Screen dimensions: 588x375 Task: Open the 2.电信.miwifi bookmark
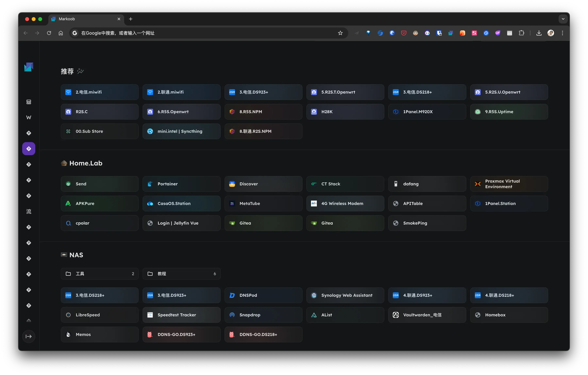pyautogui.click(x=99, y=92)
